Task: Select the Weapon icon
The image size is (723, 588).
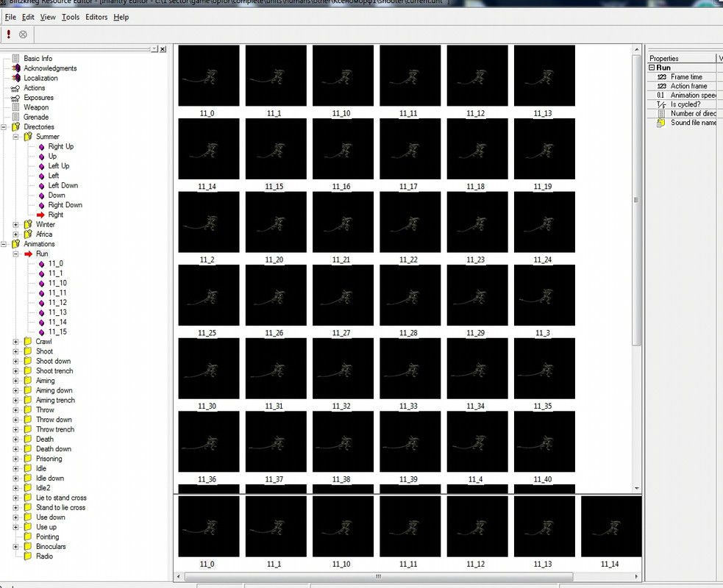Action: 16,107
